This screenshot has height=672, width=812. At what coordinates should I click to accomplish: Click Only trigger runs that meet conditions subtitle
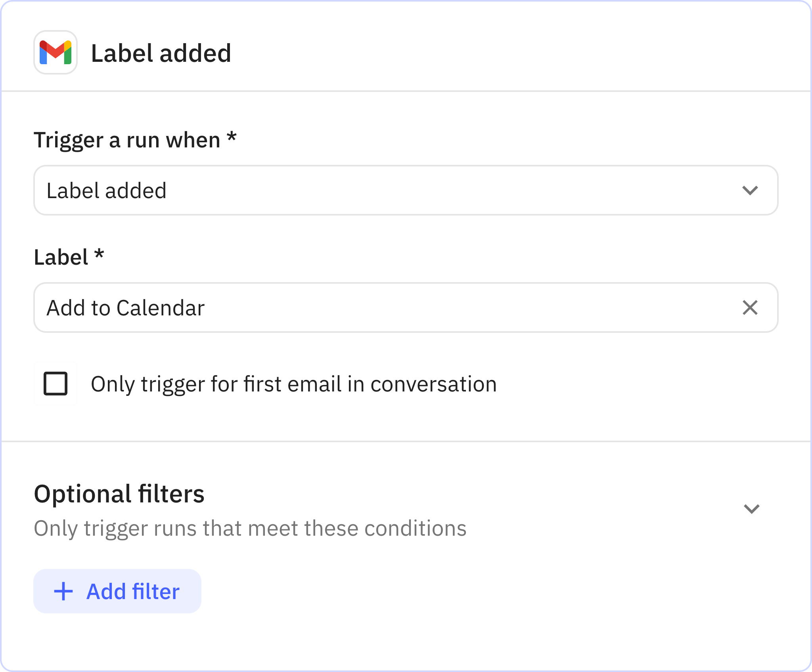point(250,528)
